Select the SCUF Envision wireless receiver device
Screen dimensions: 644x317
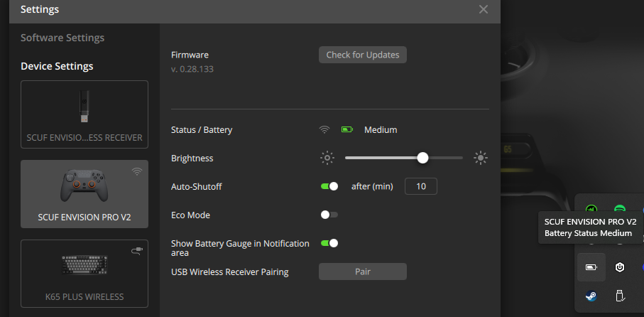point(84,114)
